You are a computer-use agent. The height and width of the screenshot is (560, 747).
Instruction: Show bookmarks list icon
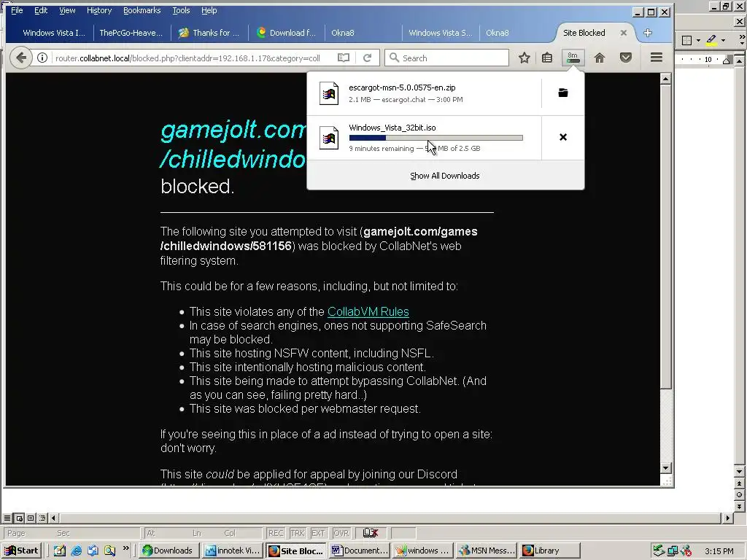tap(547, 58)
